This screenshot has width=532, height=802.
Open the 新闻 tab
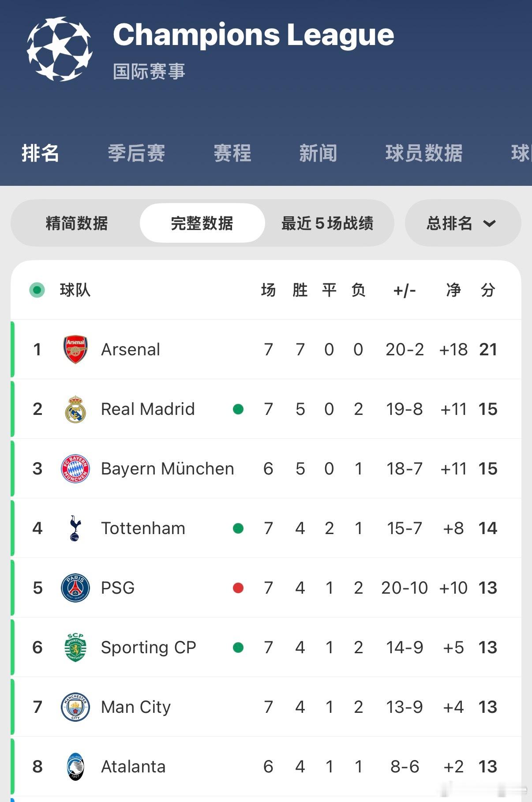(318, 154)
